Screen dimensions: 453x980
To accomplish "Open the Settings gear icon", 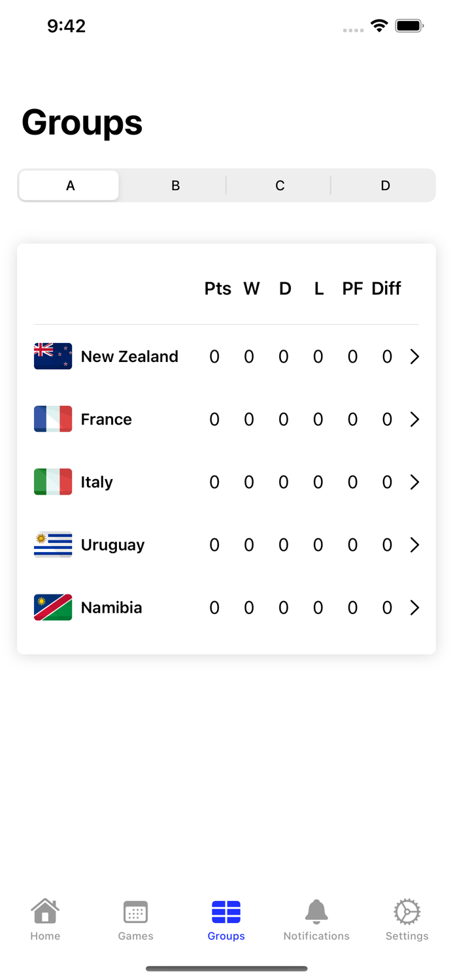I will [407, 911].
